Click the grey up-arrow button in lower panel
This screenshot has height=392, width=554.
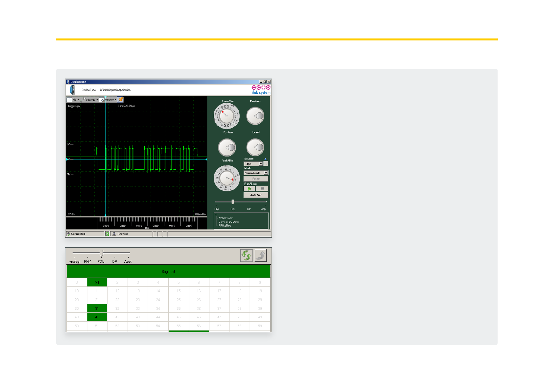coord(260,256)
